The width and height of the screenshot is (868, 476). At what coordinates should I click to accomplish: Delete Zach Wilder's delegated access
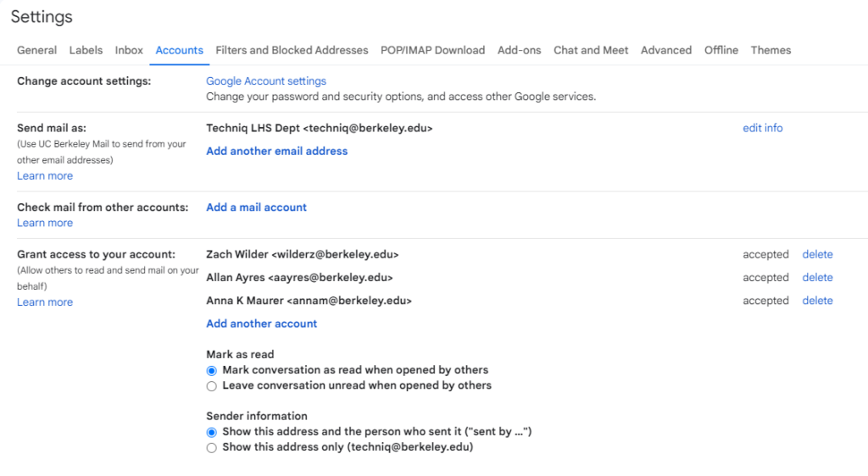(x=817, y=254)
